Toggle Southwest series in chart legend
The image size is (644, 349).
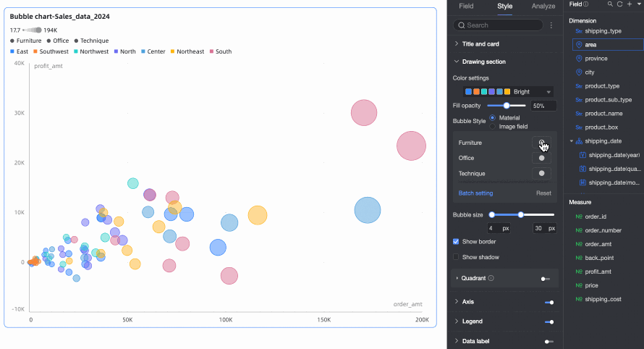point(51,51)
